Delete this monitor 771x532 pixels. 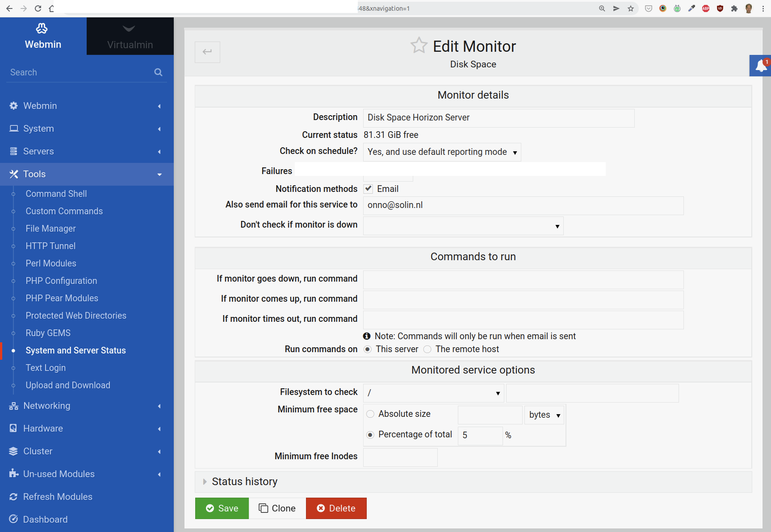click(x=336, y=508)
